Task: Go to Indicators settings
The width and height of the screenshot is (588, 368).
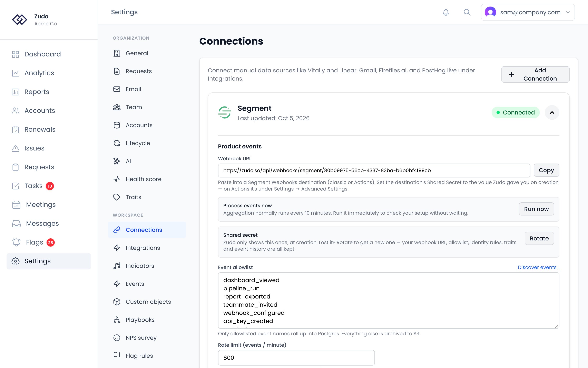Action: [147, 266]
